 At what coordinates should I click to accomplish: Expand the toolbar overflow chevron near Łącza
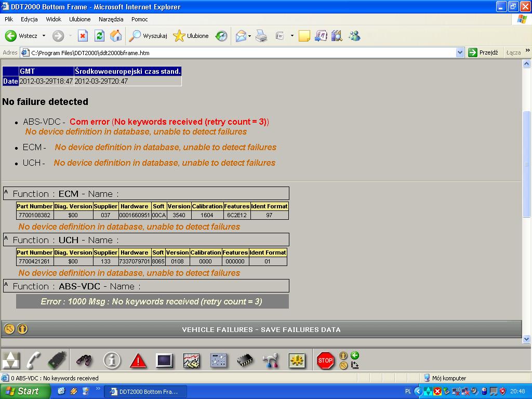pyautogui.click(x=528, y=50)
